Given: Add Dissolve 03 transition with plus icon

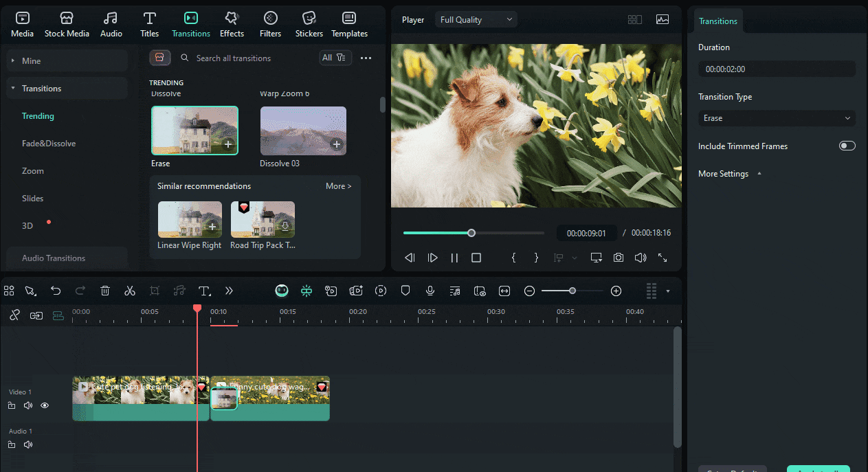Looking at the screenshot, I should (336, 144).
